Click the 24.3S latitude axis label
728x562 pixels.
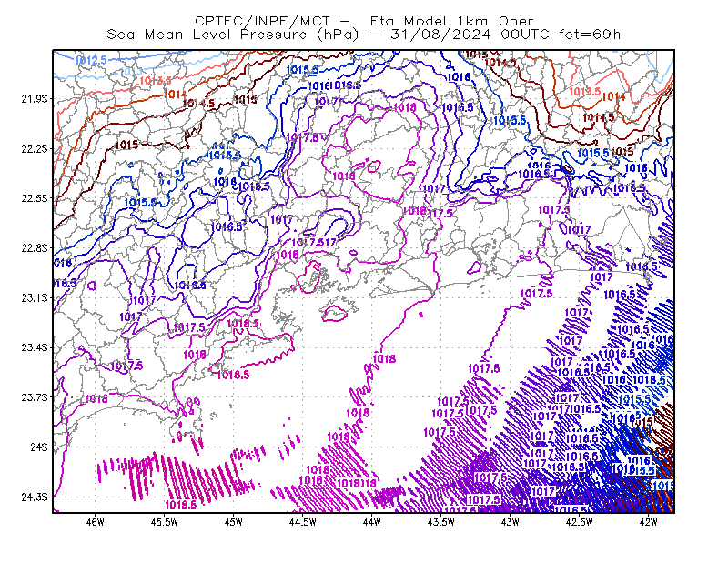[x=35, y=497]
